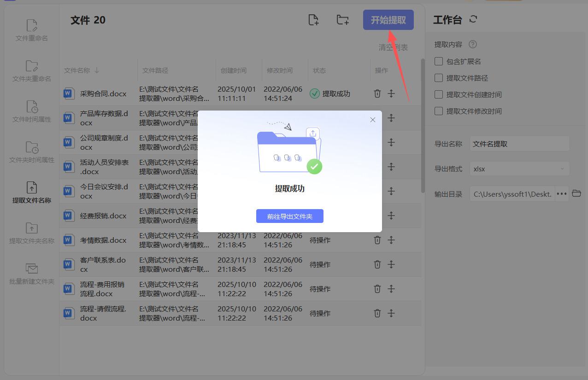Viewport: 588px width, 380px height.
Task: Select the 考情数据.docx file name
Action: (x=103, y=240)
